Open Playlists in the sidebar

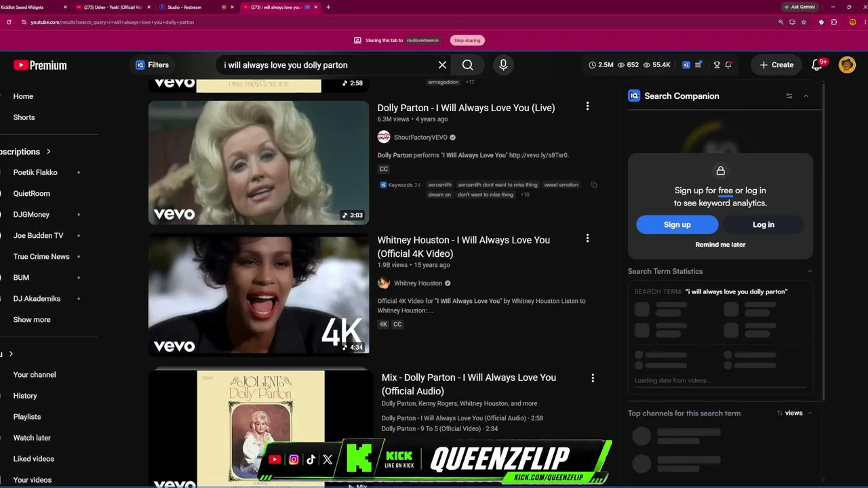click(27, 417)
